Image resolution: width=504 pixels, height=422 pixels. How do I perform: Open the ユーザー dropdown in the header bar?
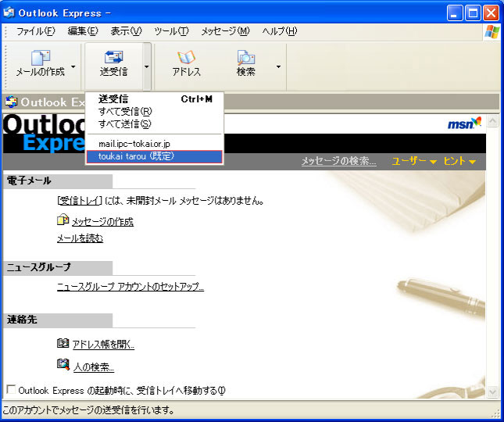coord(414,161)
